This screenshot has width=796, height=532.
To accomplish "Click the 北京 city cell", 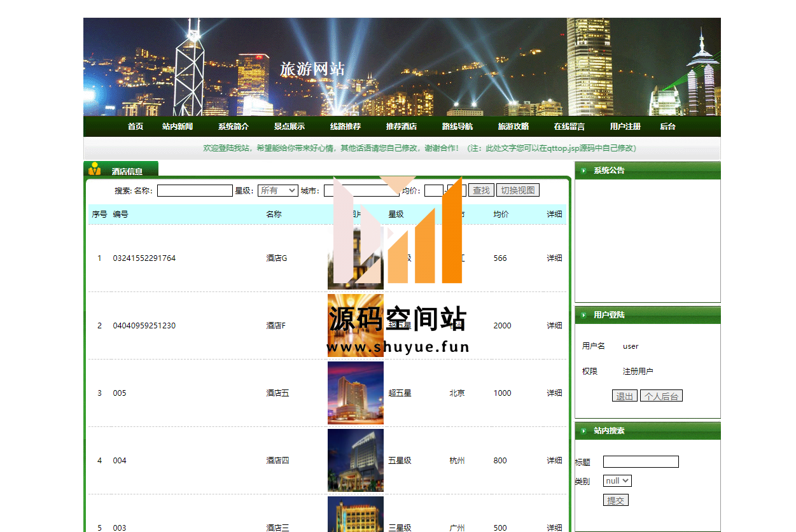I will 457,393.
